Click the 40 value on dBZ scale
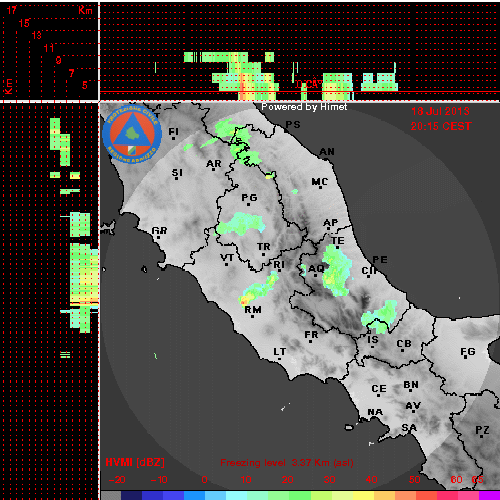The width and height of the screenshot is (500, 500). tap(371, 480)
